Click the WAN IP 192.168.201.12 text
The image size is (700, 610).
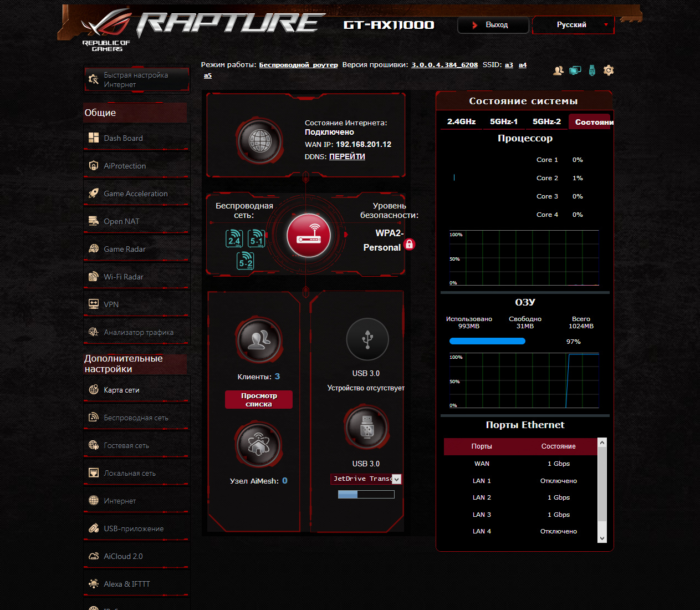click(364, 144)
